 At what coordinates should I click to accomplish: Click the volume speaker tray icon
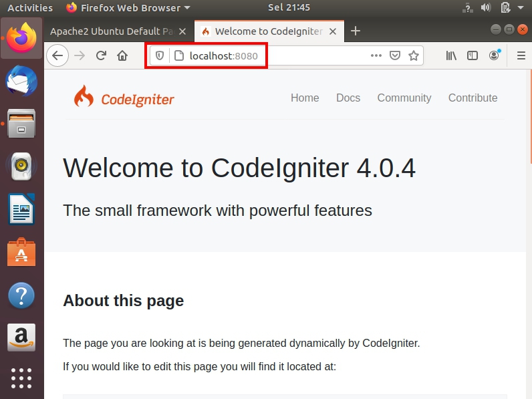pos(485,7)
